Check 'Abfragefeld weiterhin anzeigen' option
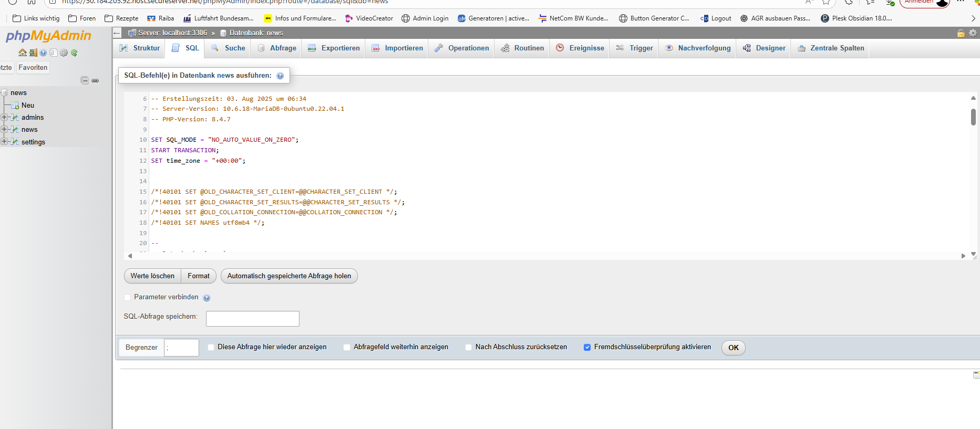The width and height of the screenshot is (980, 429). pos(347,347)
